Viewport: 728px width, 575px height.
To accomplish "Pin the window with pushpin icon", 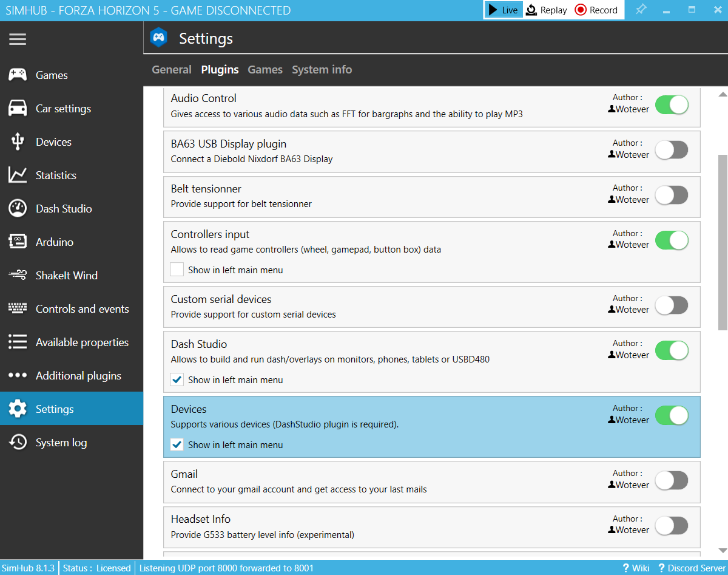I will [641, 10].
